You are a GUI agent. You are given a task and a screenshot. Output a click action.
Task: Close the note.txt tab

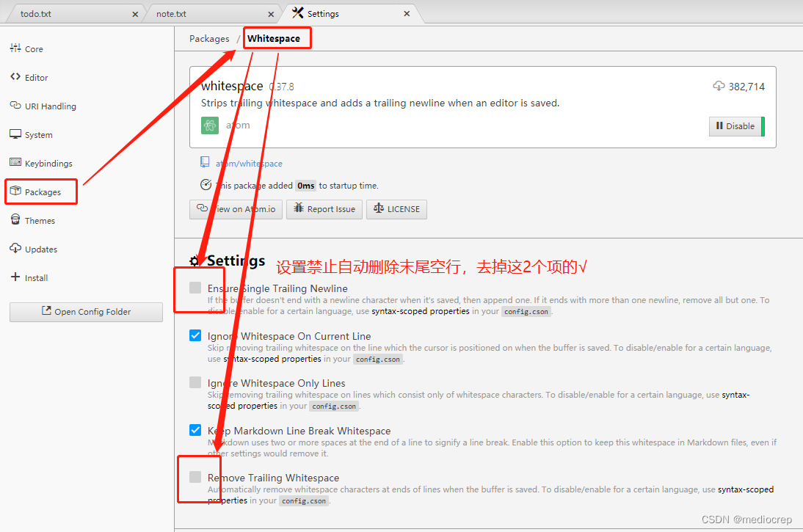point(271,15)
